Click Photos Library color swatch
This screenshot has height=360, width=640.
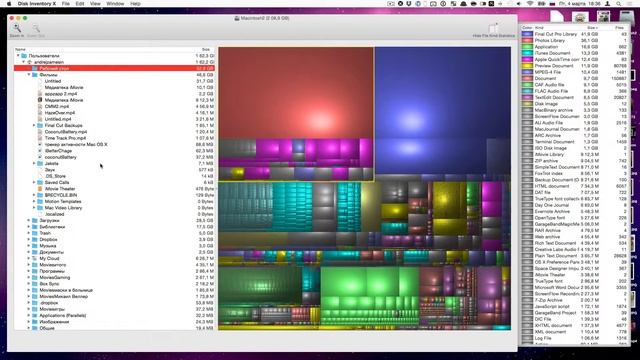click(x=527, y=40)
